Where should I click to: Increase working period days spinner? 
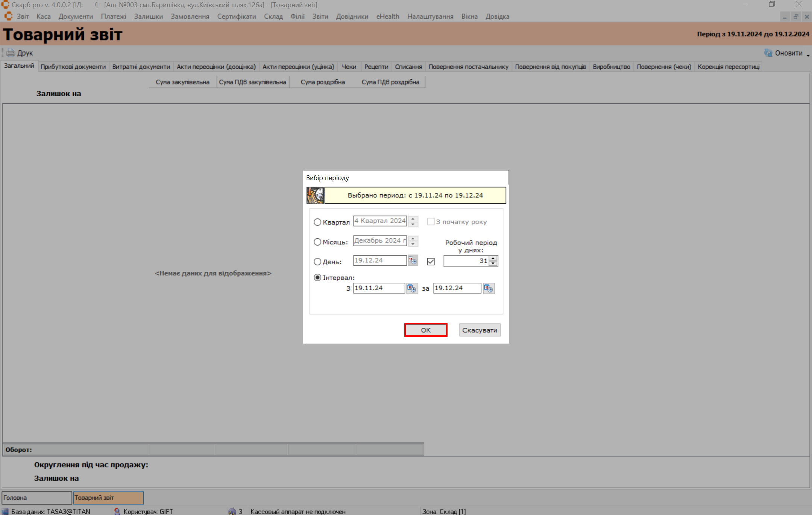point(493,258)
